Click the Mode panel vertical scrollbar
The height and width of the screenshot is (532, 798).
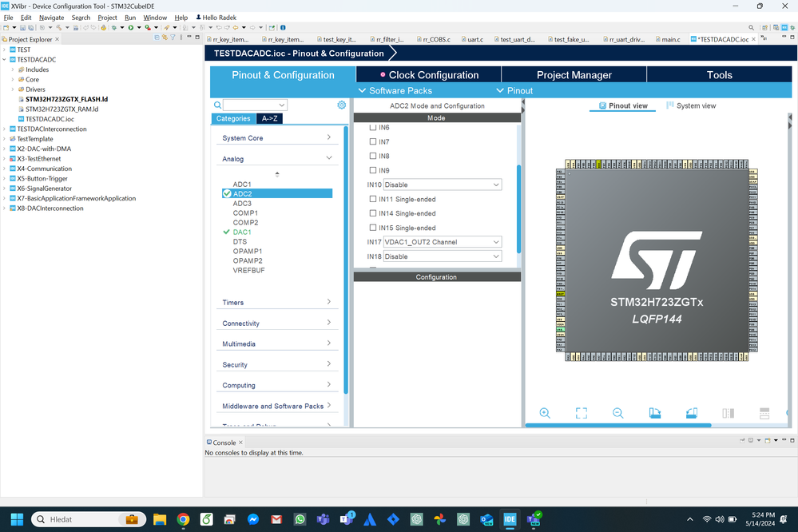click(x=518, y=208)
